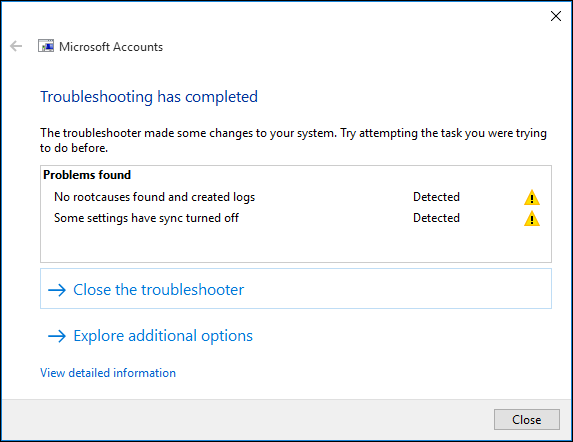
Task: Click the Close button at bottom
Action: pos(527,419)
